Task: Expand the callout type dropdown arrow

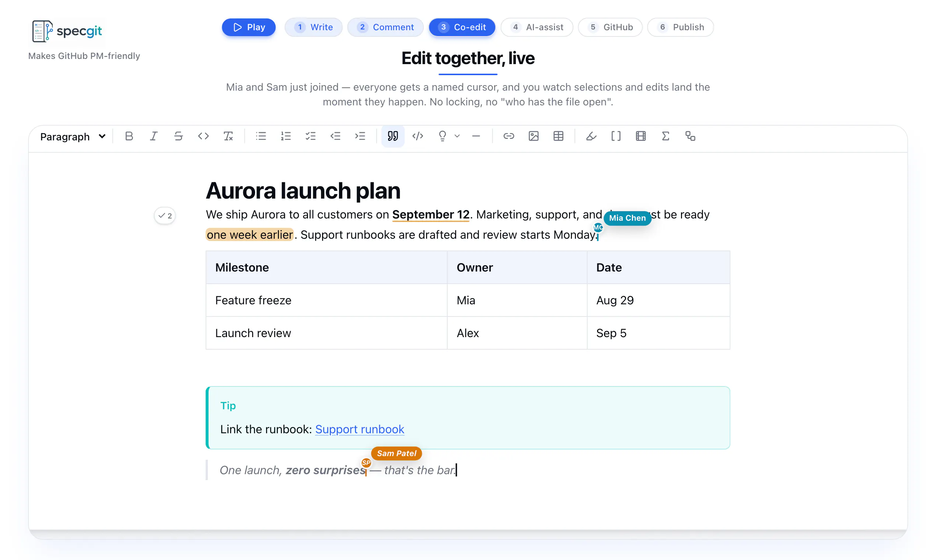Action: coord(457,136)
